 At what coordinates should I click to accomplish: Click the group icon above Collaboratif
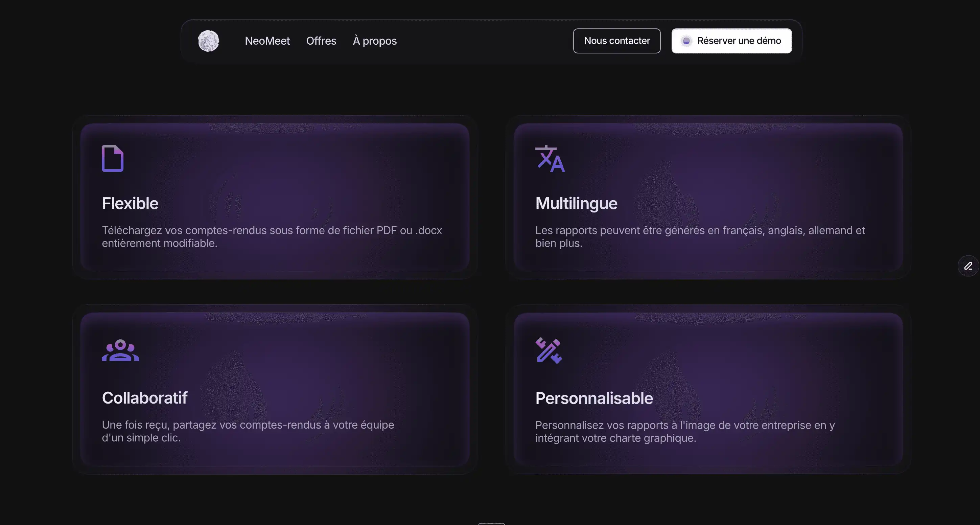[120, 350]
